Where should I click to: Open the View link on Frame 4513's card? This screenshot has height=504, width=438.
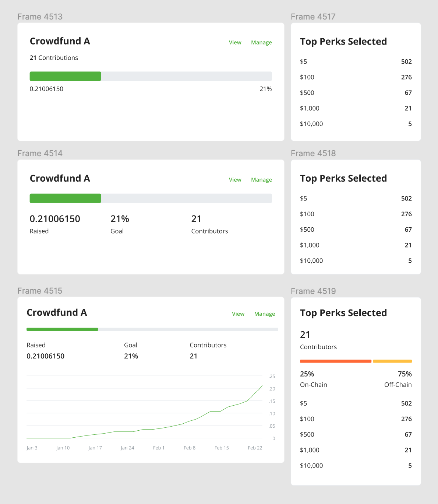click(x=235, y=42)
